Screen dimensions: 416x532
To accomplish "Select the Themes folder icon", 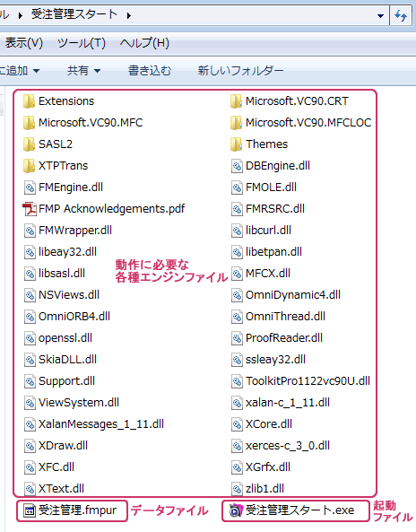I will click(237, 144).
